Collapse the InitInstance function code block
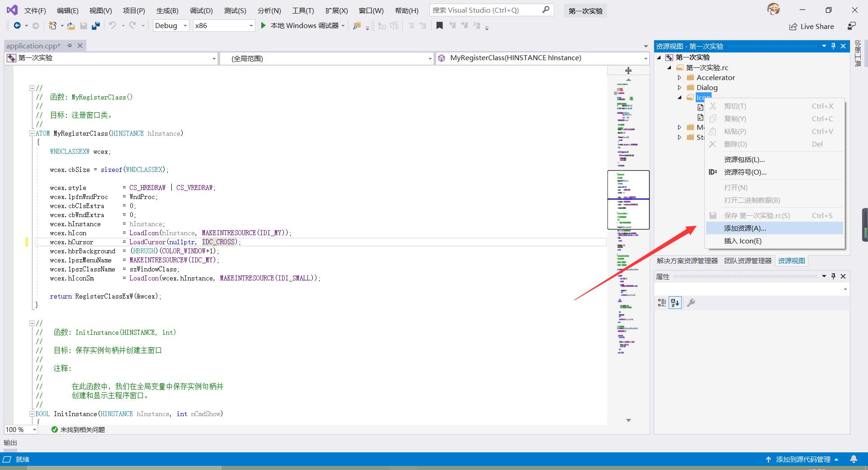The image size is (868, 470). tap(32, 414)
